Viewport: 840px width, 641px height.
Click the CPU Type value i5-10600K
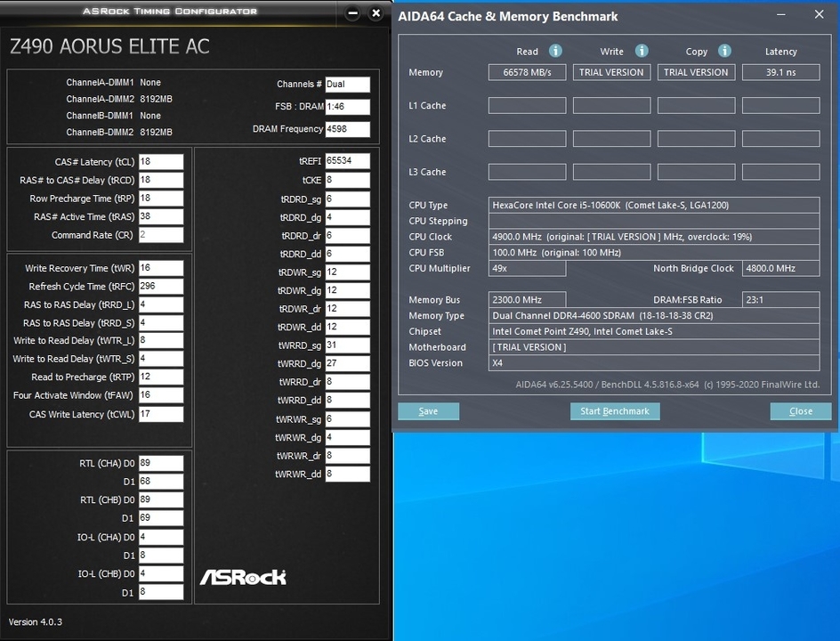pyautogui.click(x=653, y=206)
